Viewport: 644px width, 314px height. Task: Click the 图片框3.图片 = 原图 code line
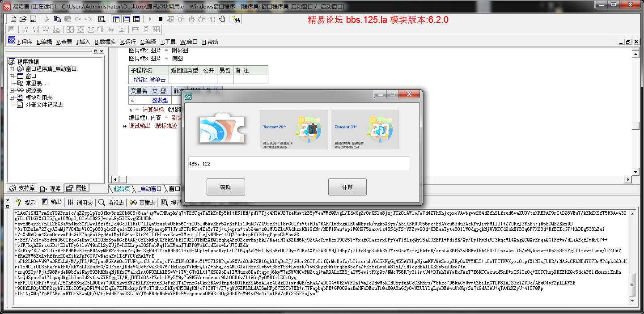pyautogui.click(x=156, y=59)
